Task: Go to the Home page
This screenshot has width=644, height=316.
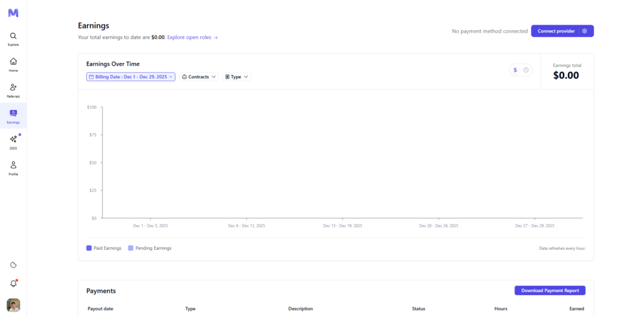Action: click(13, 64)
